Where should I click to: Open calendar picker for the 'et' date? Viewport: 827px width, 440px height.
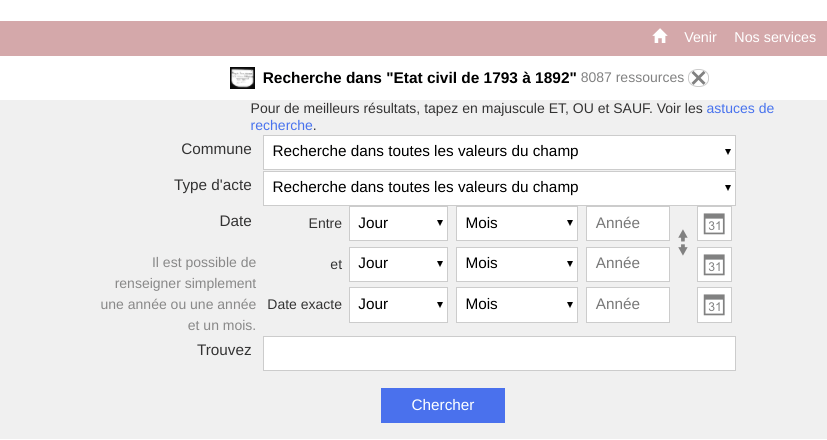point(714,264)
